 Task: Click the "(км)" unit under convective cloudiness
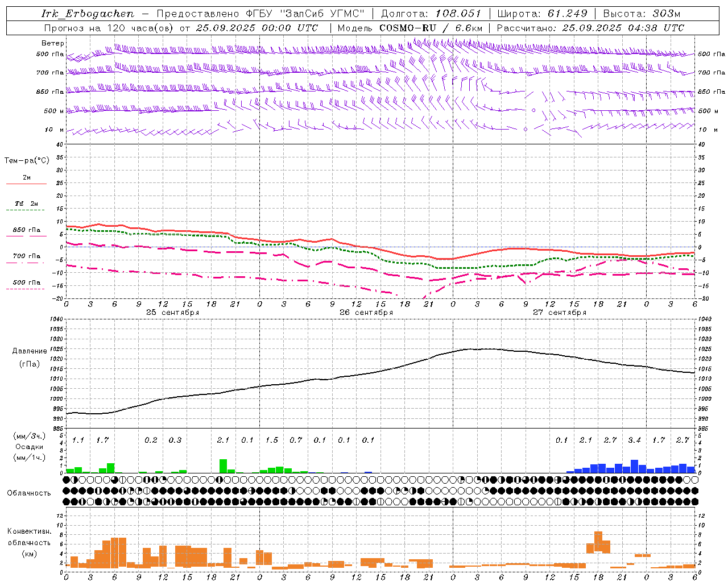tap(29, 554)
